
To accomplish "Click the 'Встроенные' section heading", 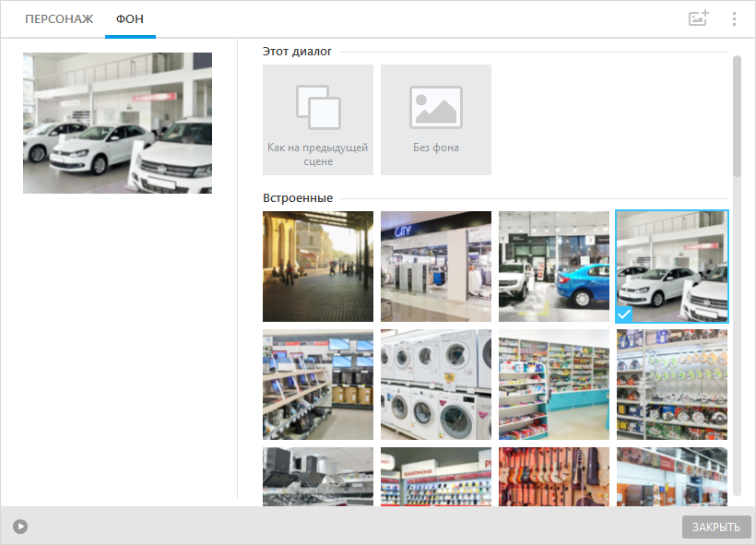I will point(298,197).
